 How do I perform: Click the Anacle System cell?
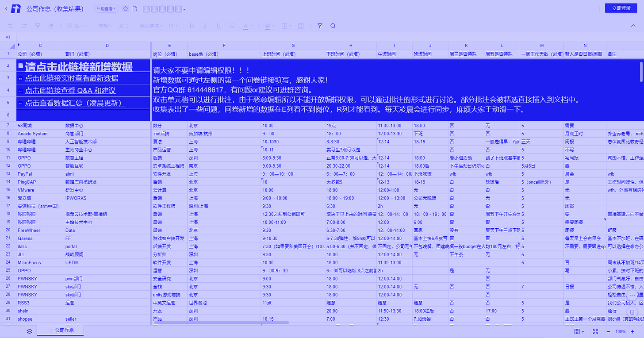pos(40,134)
